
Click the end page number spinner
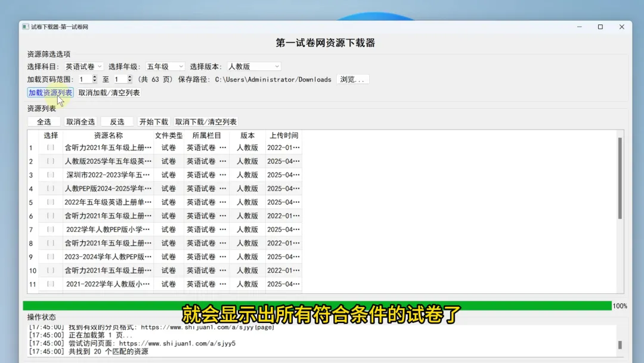pos(123,79)
